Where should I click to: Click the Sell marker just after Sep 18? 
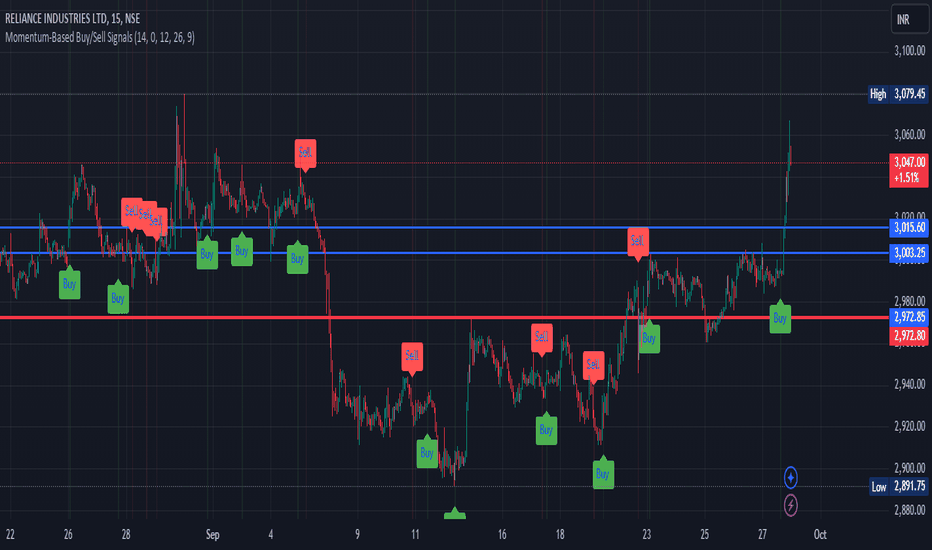(x=593, y=365)
